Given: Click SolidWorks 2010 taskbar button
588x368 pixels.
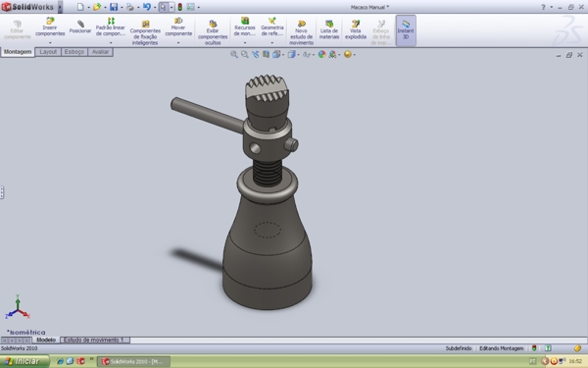Looking at the screenshot, I should (x=134, y=361).
